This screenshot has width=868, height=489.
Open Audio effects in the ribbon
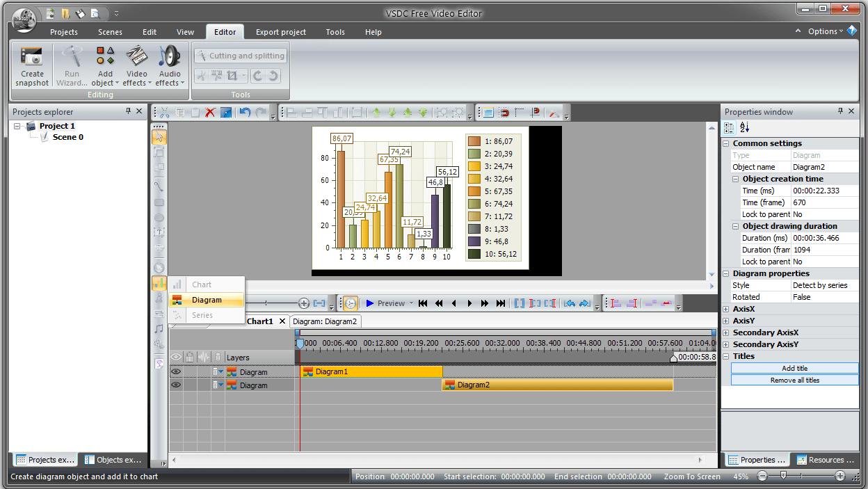[170, 67]
